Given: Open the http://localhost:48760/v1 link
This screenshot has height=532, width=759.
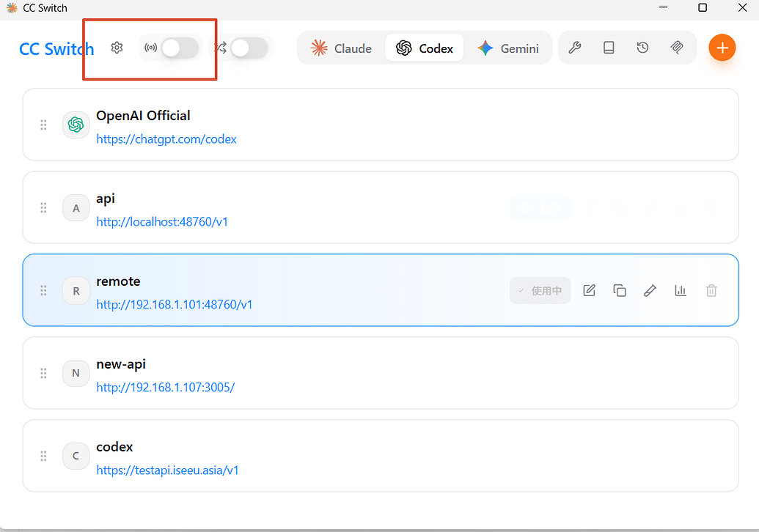Looking at the screenshot, I should point(162,222).
